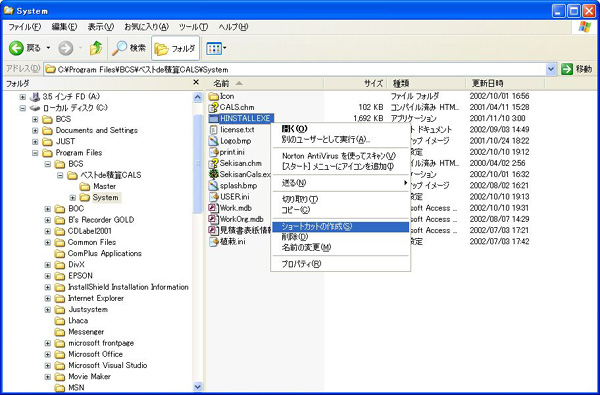Expand the 3.5 インチ FD (A:) node

23,97
